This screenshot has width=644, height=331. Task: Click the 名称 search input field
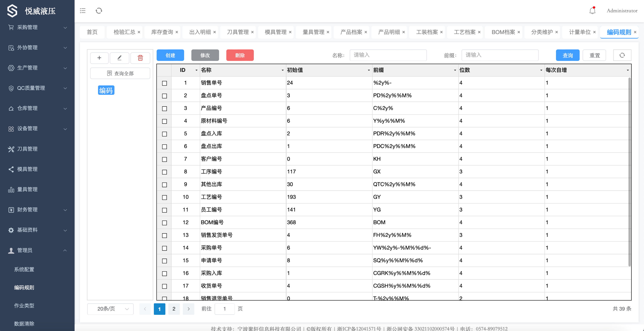click(x=388, y=55)
